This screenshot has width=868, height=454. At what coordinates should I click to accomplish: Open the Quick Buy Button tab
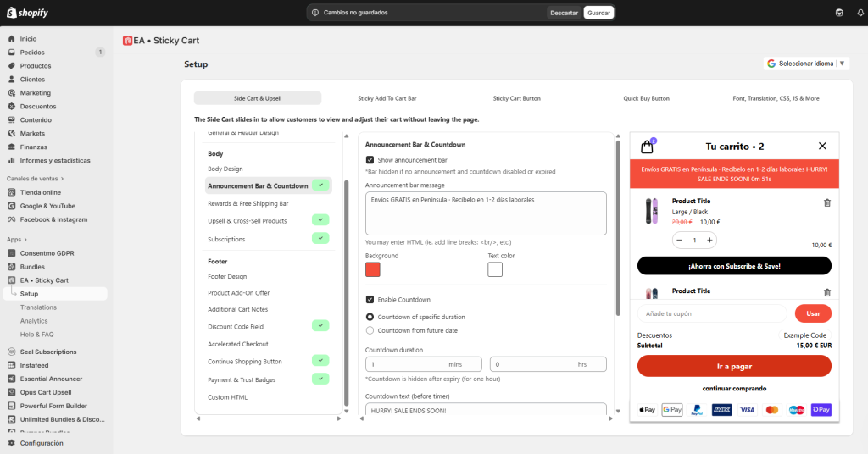pyautogui.click(x=646, y=98)
